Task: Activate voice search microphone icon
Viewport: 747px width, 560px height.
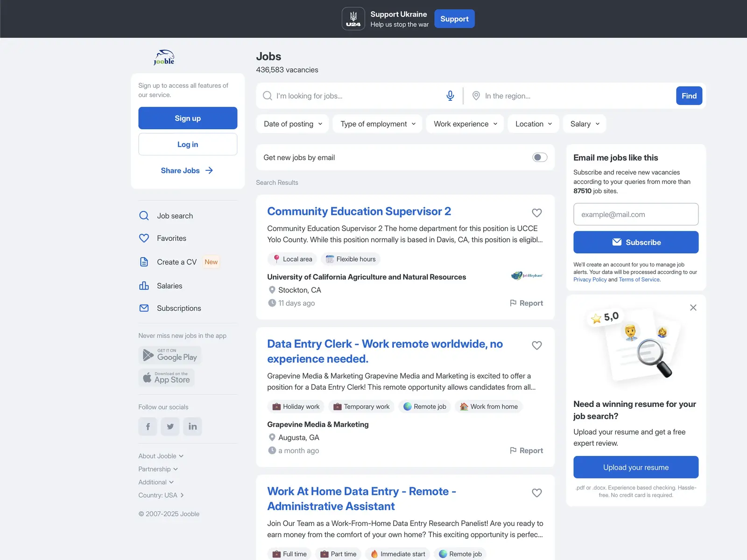Action: 450,96
